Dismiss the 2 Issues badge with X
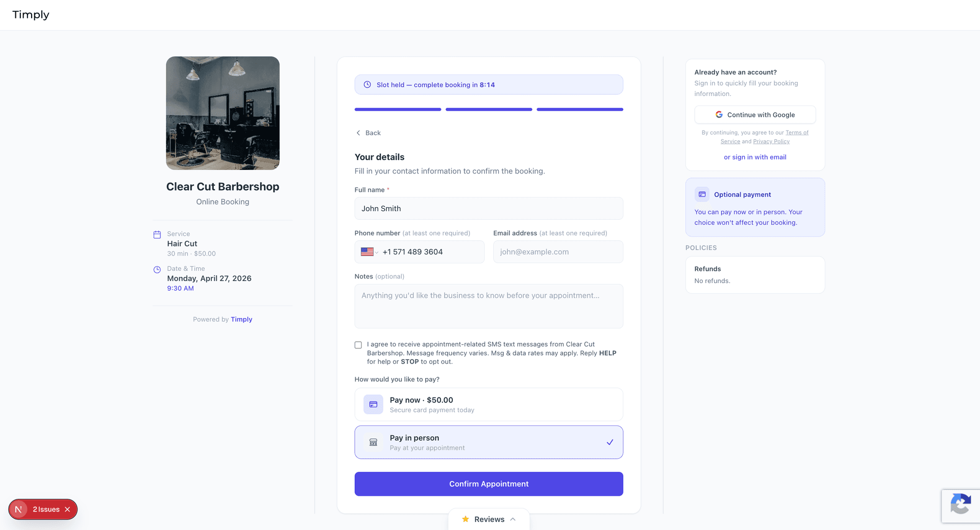This screenshot has width=980, height=530. click(x=67, y=509)
